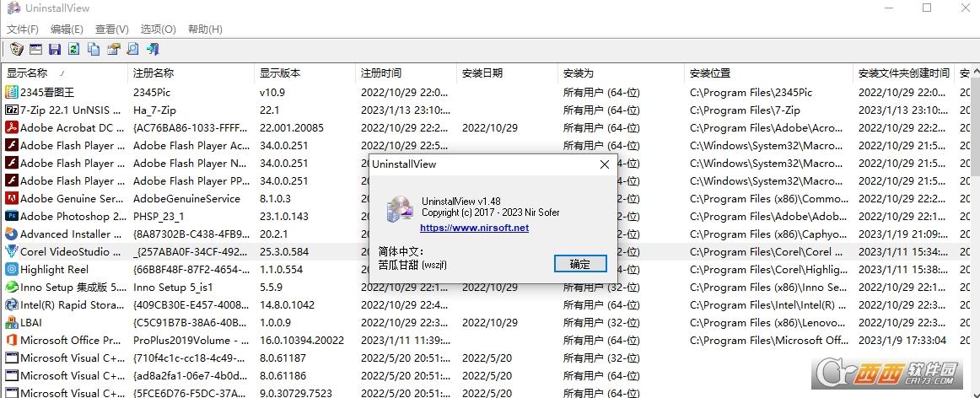Open the 帮助(H) menu
This screenshot has width=980, height=398.
coord(205,30)
